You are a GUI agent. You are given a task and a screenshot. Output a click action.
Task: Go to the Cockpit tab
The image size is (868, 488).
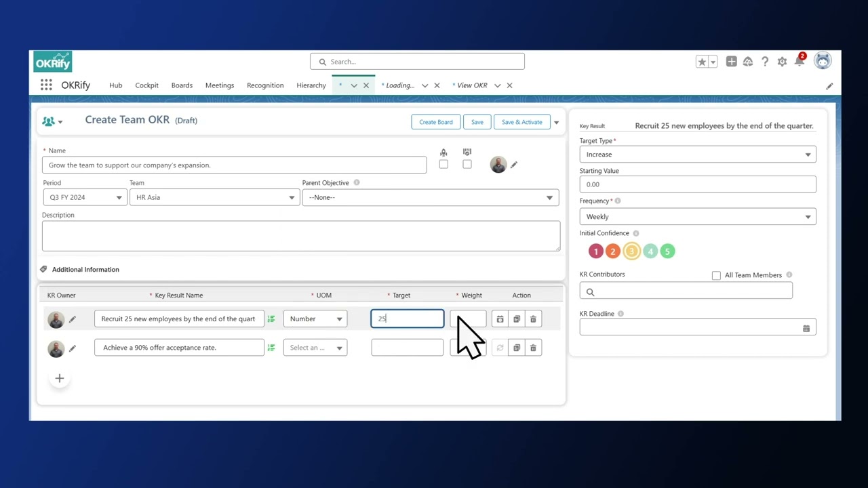point(146,85)
